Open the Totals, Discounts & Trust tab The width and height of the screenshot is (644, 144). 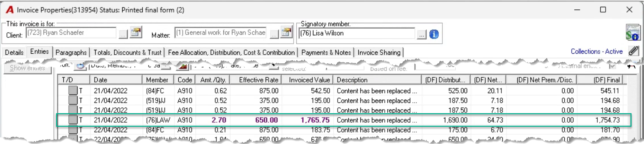(127, 52)
